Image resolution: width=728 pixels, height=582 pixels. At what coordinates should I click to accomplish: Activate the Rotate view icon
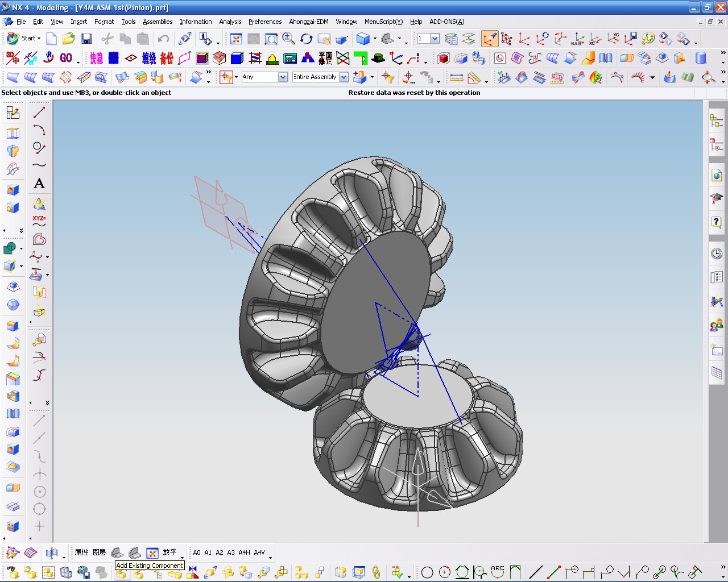pos(307,39)
